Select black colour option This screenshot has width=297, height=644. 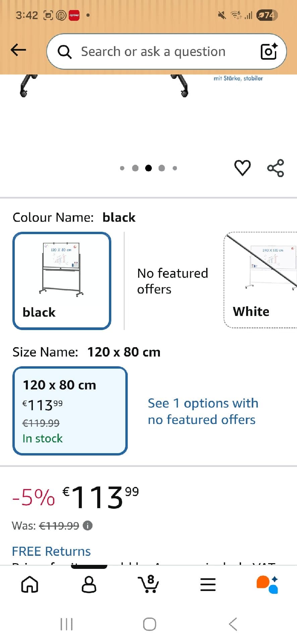click(62, 281)
